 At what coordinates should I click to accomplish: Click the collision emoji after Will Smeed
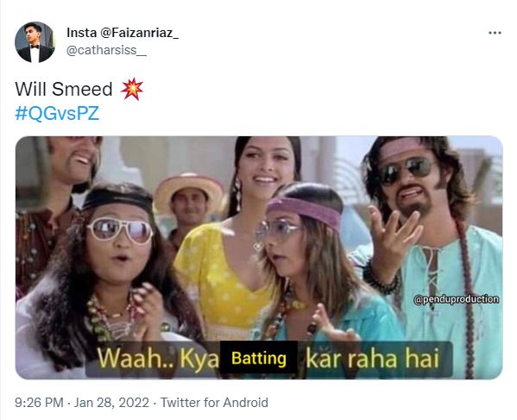[132, 89]
